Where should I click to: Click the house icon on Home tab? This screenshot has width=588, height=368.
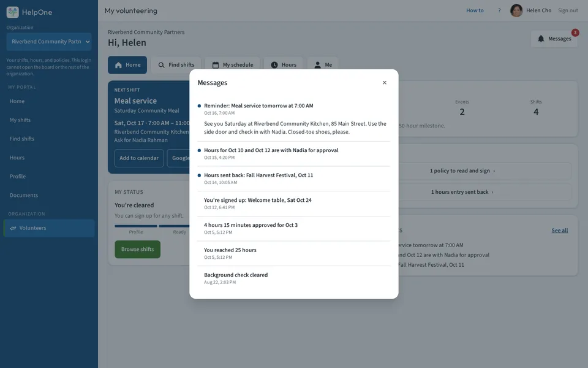pyautogui.click(x=118, y=65)
